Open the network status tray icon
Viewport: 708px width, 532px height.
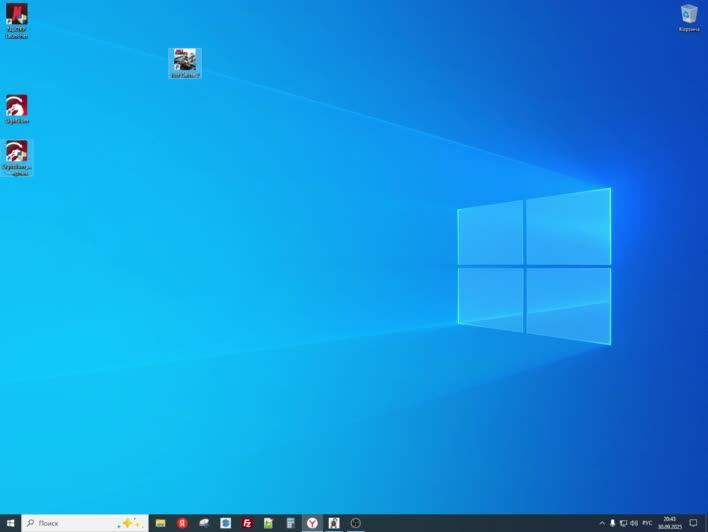coord(624,523)
